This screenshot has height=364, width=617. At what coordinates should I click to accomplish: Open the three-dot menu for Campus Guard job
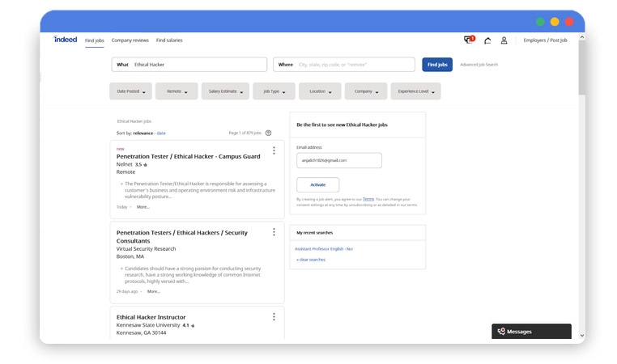(274, 150)
